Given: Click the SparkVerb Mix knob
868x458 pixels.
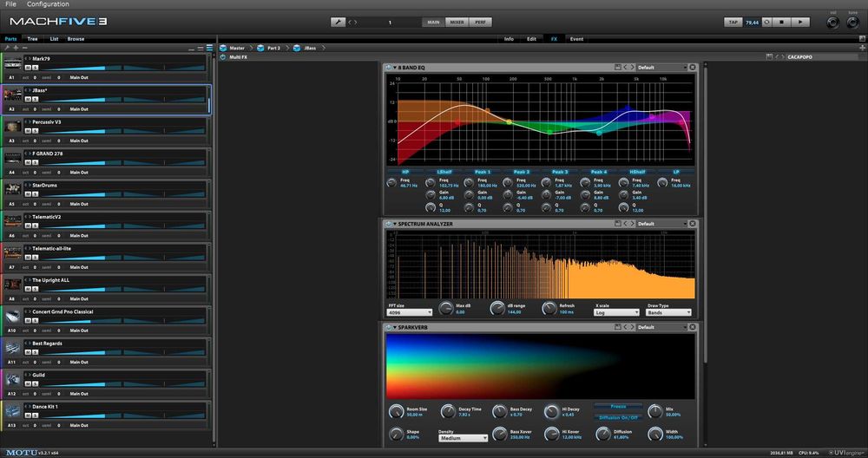Looking at the screenshot, I should click(x=654, y=411).
